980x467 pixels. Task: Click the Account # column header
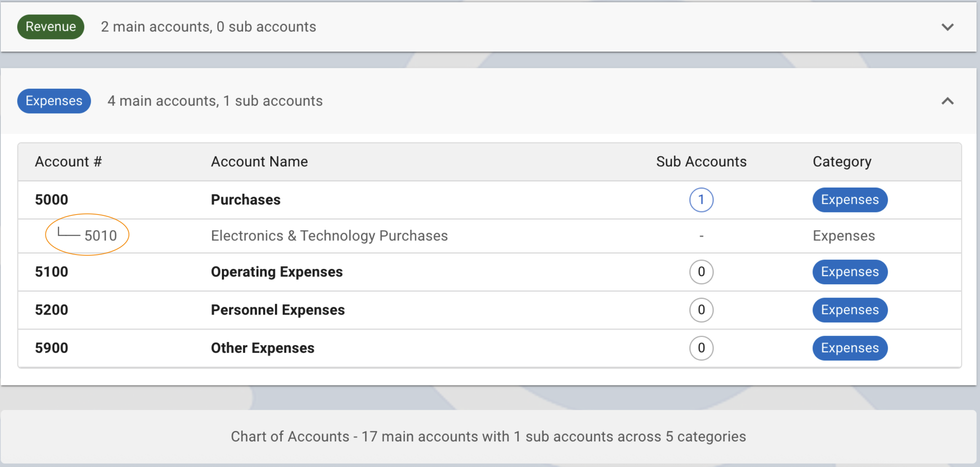click(x=68, y=162)
